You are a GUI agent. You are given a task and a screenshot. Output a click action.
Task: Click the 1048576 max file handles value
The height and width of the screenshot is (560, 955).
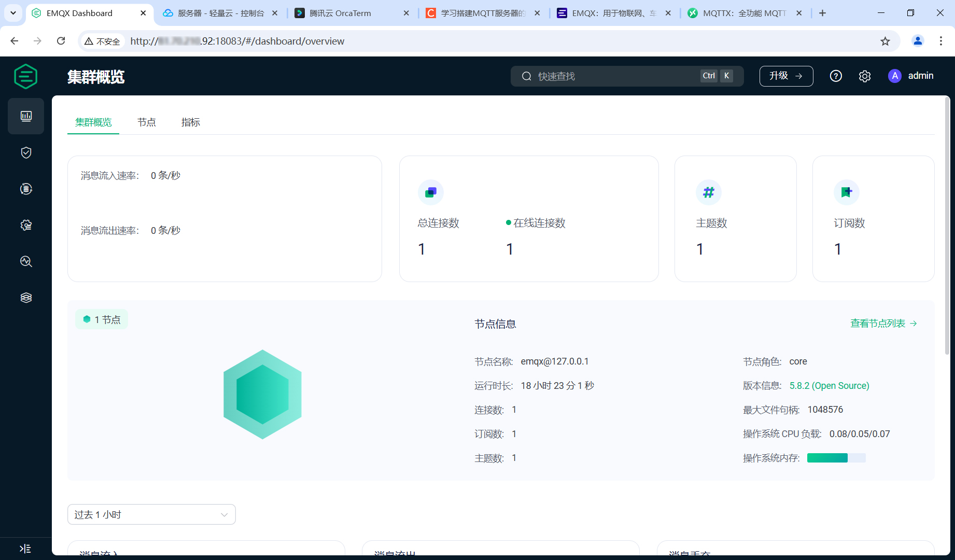(825, 410)
